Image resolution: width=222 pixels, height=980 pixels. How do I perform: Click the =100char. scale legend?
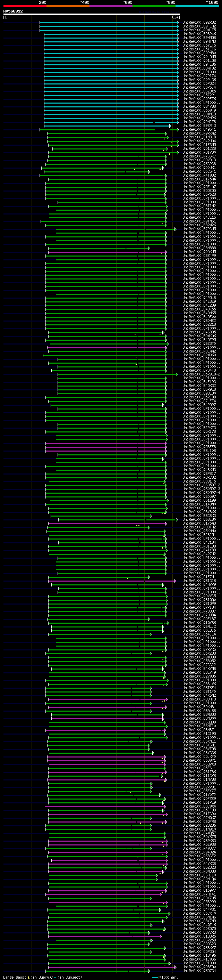tap(165, 977)
